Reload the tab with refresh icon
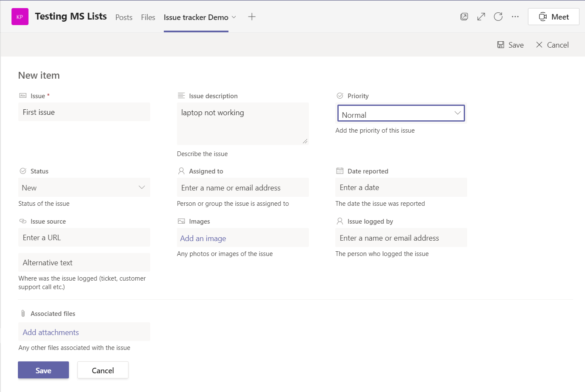 point(498,17)
